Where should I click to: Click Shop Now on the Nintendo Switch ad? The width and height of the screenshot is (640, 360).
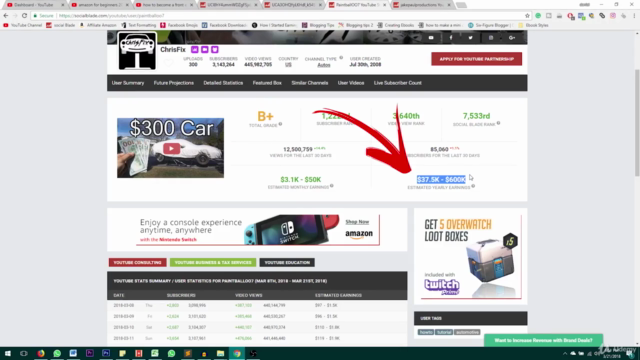tap(357, 222)
